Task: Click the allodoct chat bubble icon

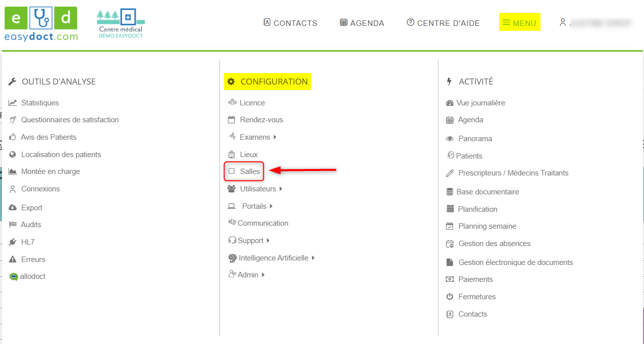Action: coord(13,277)
